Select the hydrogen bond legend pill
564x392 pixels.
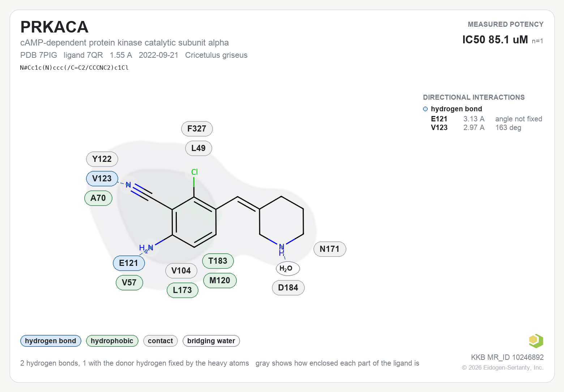click(x=51, y=341)
